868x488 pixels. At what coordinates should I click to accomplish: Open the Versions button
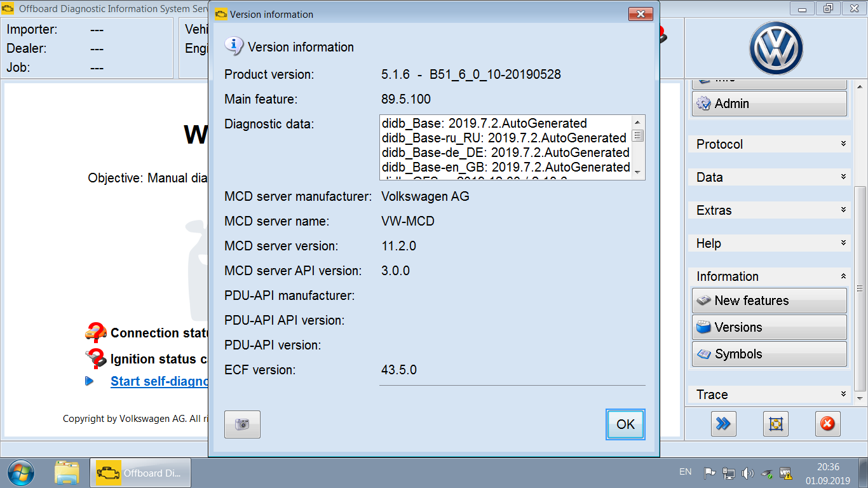pyautogui.click(x=770, y=327)
